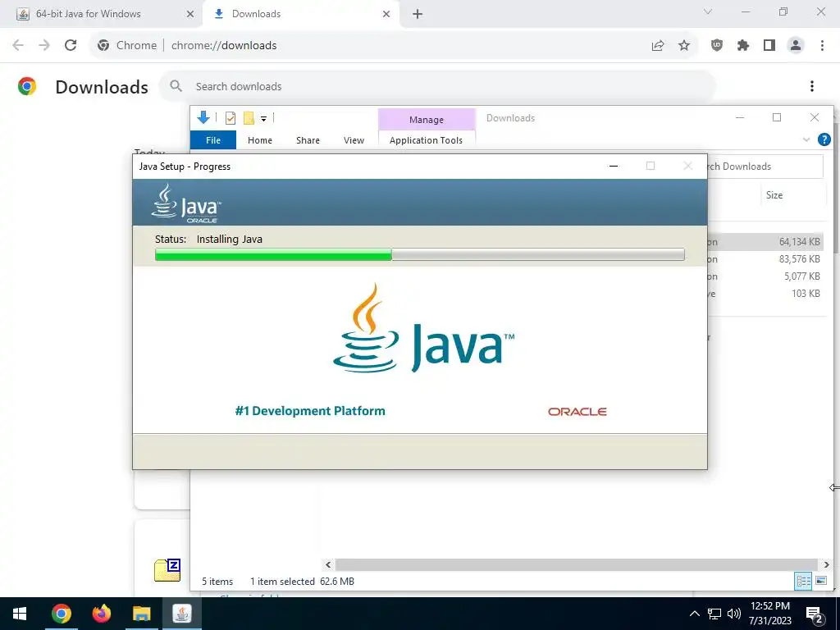Image resolution: width=840 pixels, height=630 pixels.
Task: Open the Windows Start menu
Action: click(20, 614)
